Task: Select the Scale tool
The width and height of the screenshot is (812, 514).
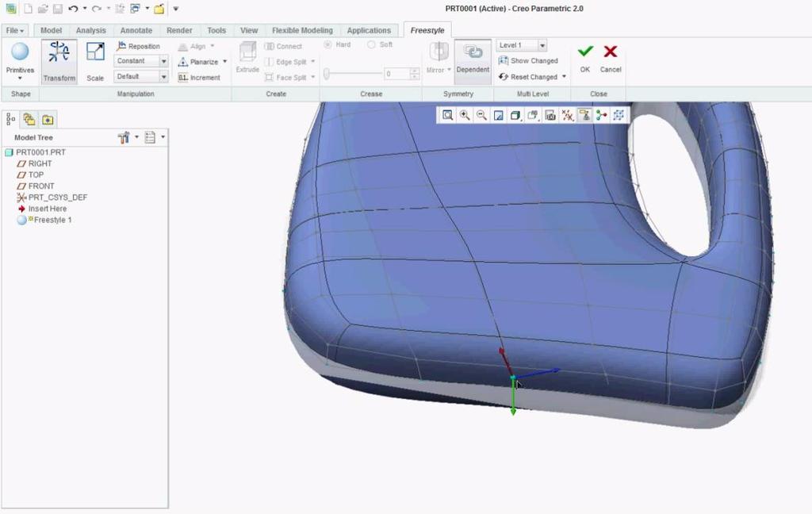Action: (x=95, y=61)
